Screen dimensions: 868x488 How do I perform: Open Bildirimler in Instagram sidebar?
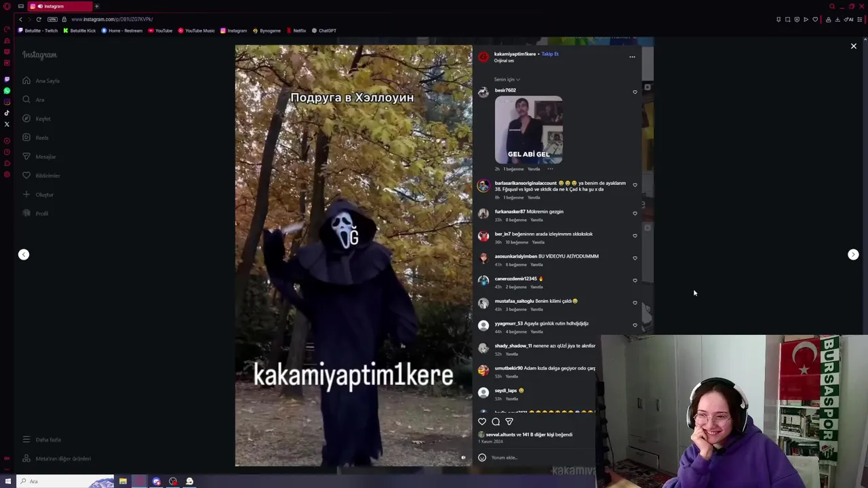[x=41, y=176]
